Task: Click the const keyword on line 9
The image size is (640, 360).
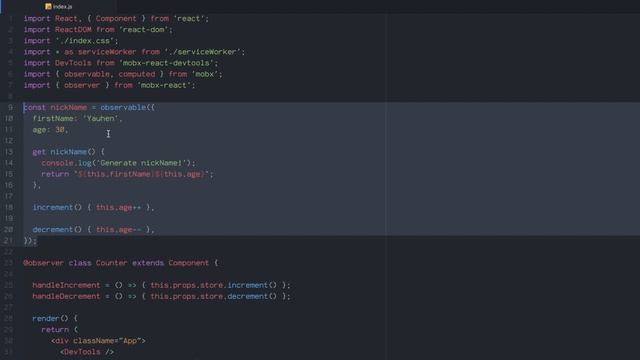Action: coord(35,108)
